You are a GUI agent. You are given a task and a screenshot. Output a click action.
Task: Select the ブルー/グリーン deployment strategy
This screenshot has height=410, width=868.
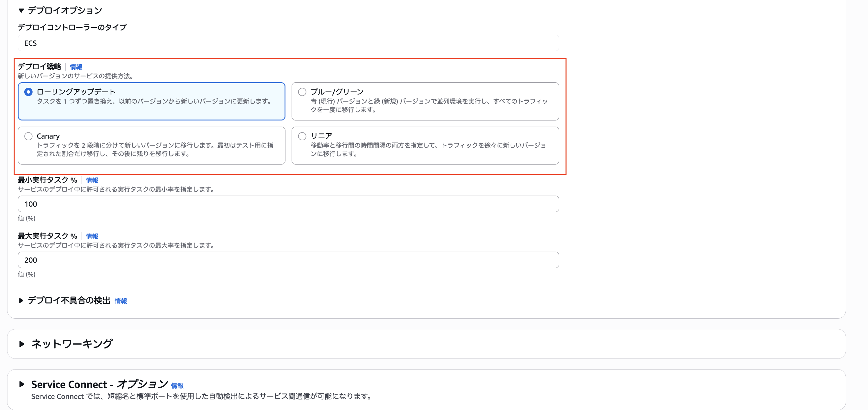(x=302, y=91)
